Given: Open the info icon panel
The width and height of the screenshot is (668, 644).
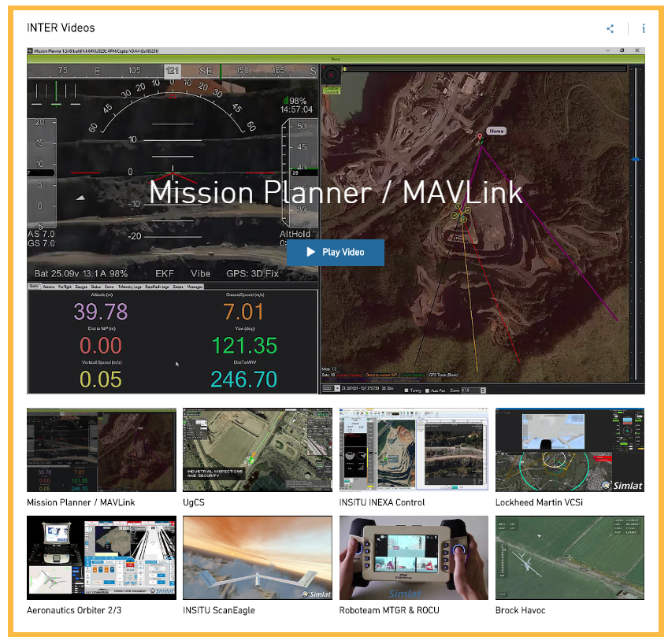Looking at the screenshot, I should pos(644,28).
